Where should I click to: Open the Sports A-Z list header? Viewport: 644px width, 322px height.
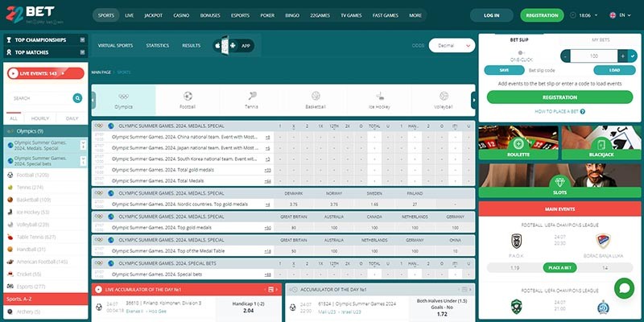click(46, 299)
